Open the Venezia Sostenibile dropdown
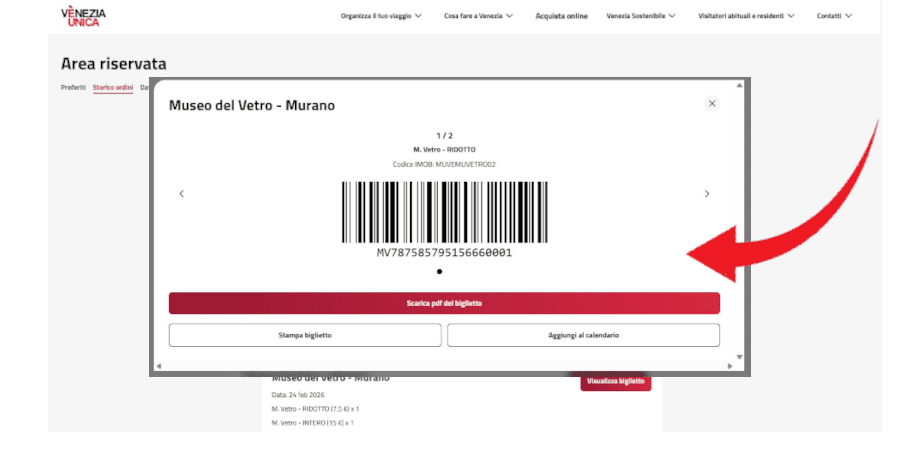 641,16
